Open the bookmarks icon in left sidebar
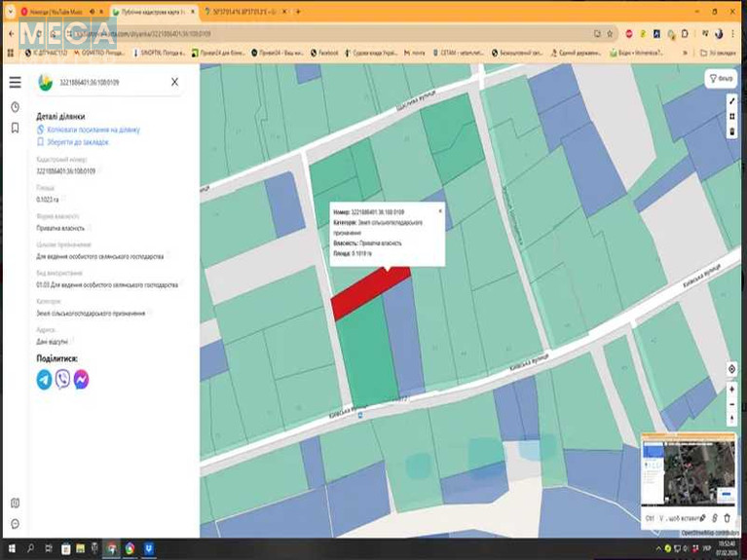Image resolution: width=747 pixels, height=560 pixels. point(15,128)
